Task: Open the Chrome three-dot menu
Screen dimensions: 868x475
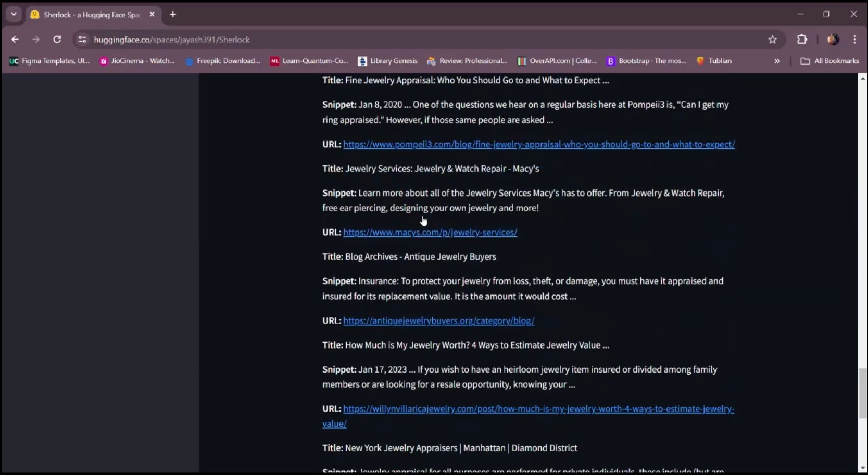Action: [854, 40]
